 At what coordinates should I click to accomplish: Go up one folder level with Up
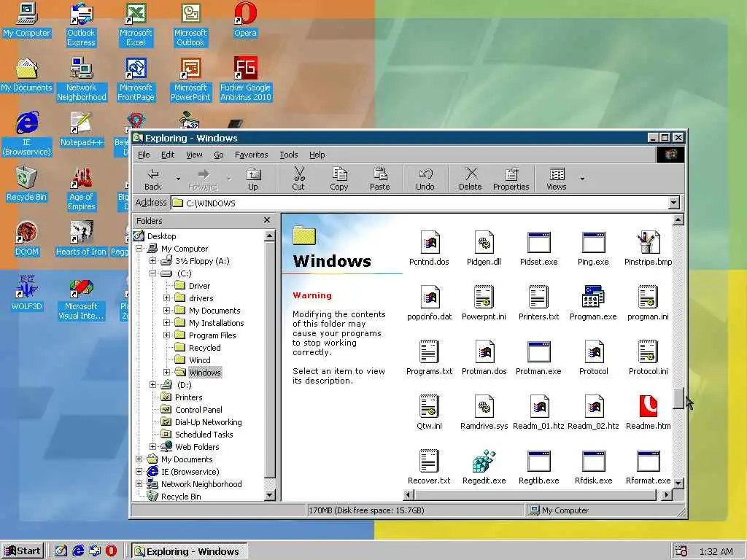[x=253, y=179]
